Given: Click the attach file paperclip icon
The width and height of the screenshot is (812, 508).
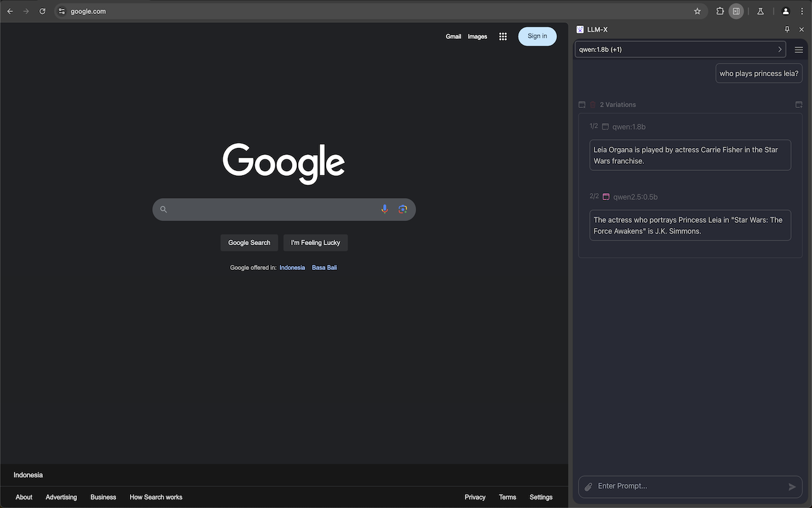Looking at the screenshot, I should 588,486.
